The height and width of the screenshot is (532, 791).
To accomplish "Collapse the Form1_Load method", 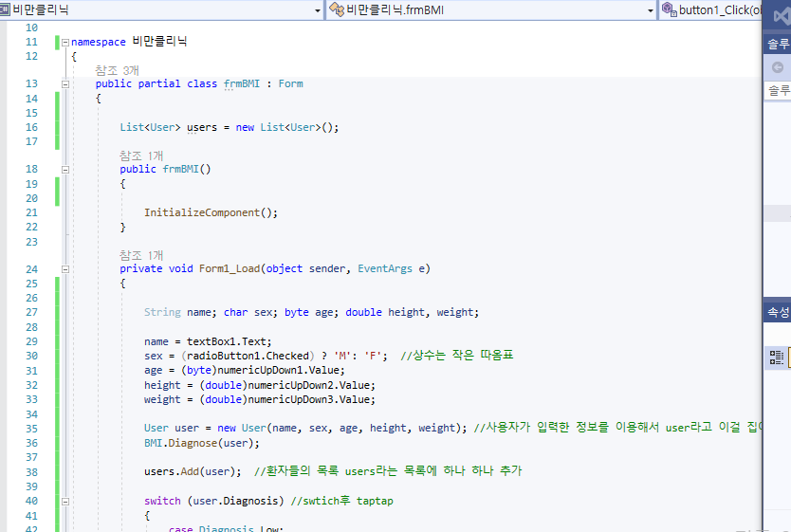I will 65,269.
